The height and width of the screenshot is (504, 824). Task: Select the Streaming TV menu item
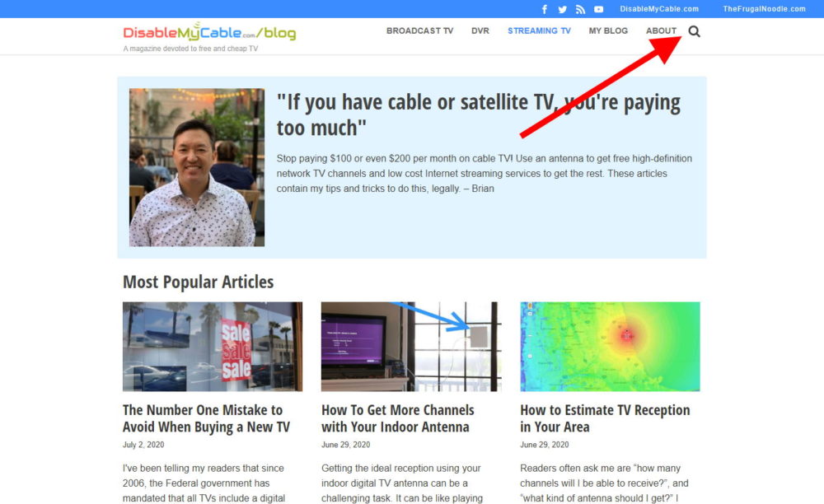539,30
